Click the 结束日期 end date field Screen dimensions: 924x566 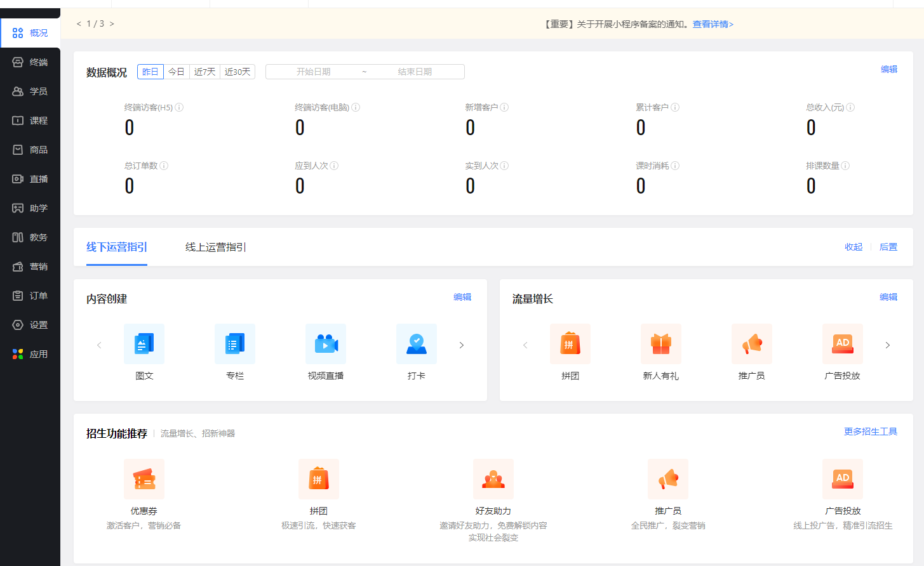click(415, 72)
